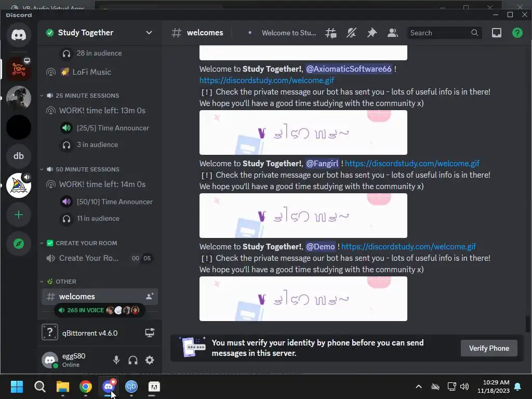Collapse CREATE YOUR ROOM category
The width and height of the screenshot is (532, 399).
(79, 243)
